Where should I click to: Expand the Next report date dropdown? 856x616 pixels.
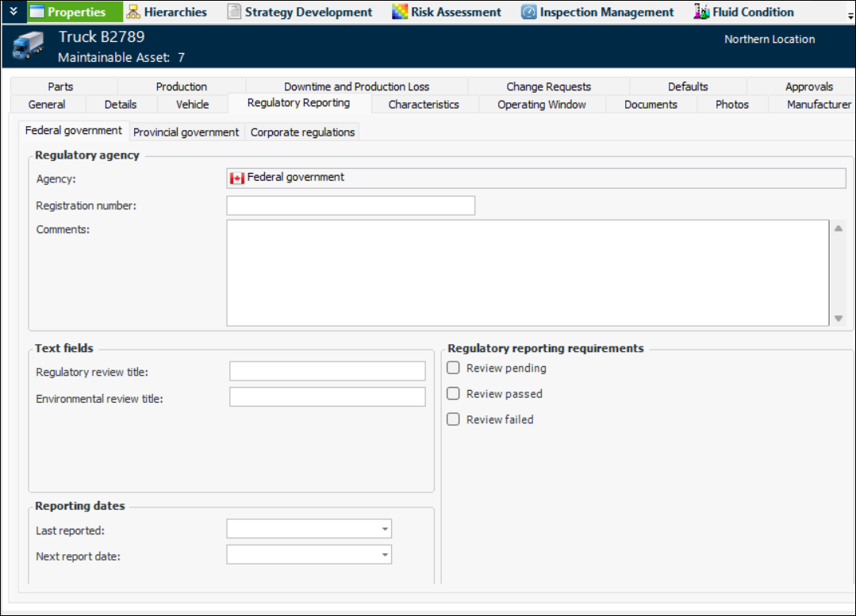tap(385, 555)
